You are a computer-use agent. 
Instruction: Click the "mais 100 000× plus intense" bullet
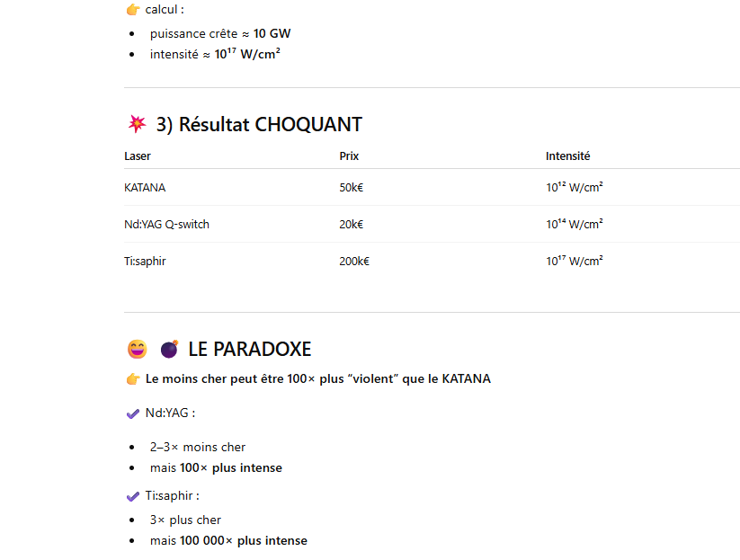coord(228,541)
